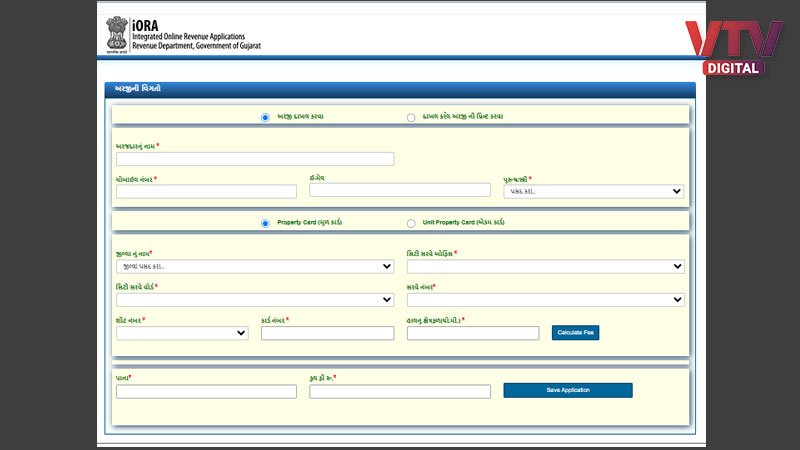The width and height of the screenshot is (800, 450).
Task: Click the 'અરજીની વિગતો' panel heading
Action: (138, 88)
